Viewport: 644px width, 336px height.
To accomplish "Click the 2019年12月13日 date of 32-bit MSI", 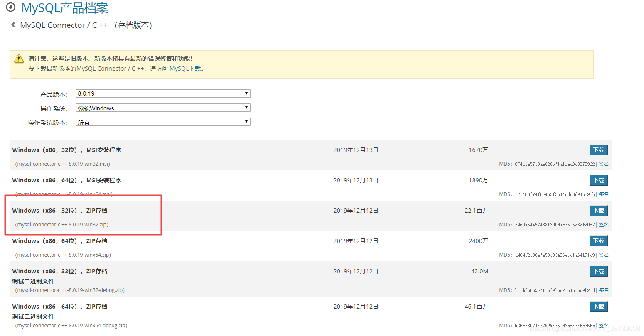I will pyautogui.click(x=356, y=150).
